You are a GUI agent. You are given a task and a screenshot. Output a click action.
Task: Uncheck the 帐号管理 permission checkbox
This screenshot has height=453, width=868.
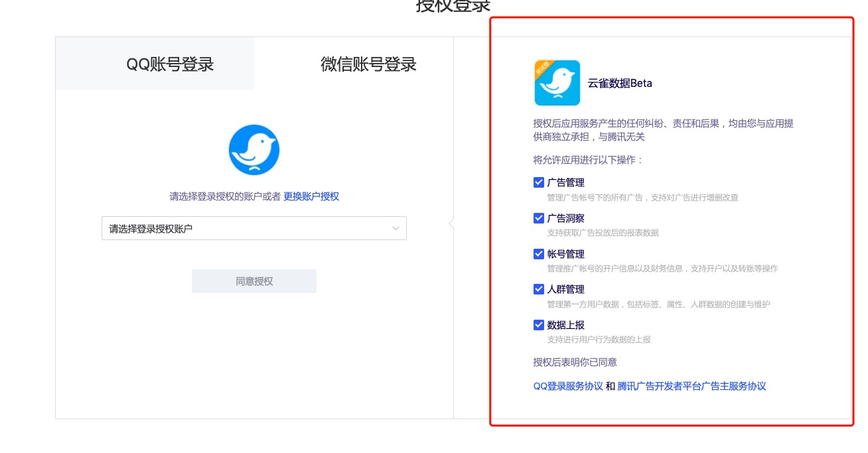[x=539, y=254]
